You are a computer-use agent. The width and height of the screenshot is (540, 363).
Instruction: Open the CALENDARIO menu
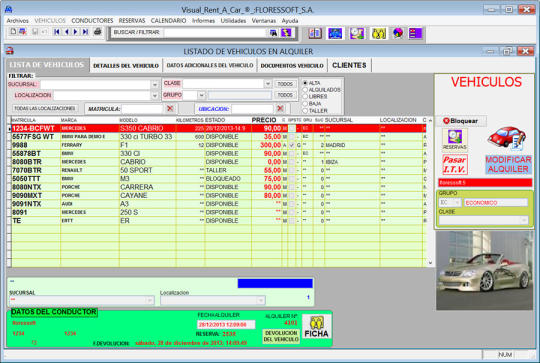click(168, 21)
